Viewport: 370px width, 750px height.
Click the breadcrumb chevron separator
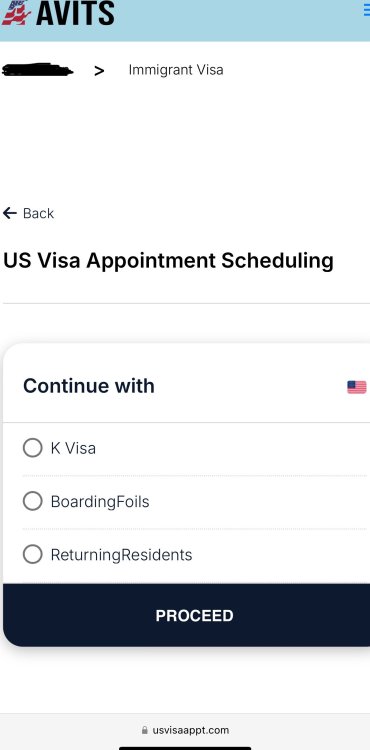(99, 71)
